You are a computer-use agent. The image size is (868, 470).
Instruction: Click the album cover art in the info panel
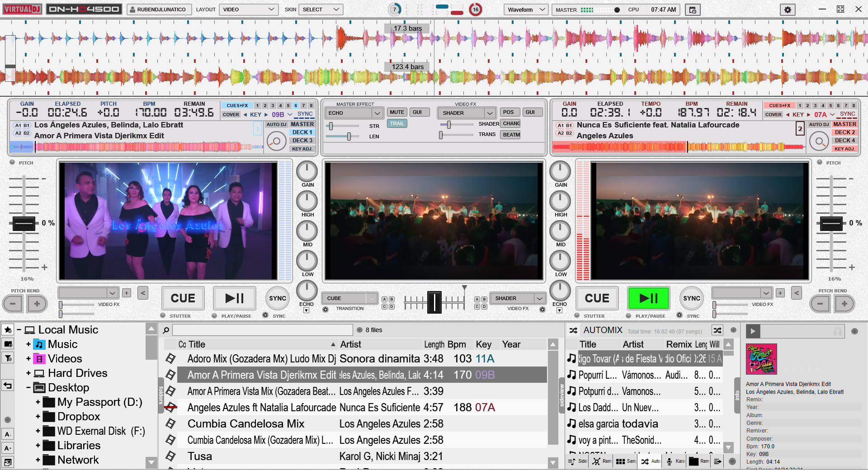tap(761, 359)
